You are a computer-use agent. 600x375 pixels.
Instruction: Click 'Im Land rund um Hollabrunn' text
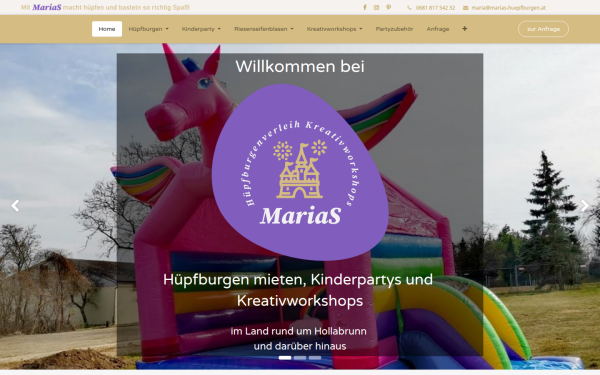point(298,331)
